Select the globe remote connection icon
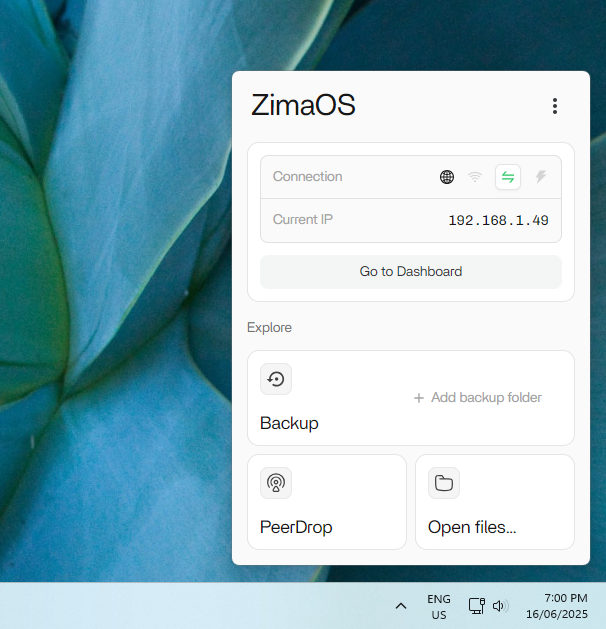The height and width of the screenshot is (629, 606). 447,177
